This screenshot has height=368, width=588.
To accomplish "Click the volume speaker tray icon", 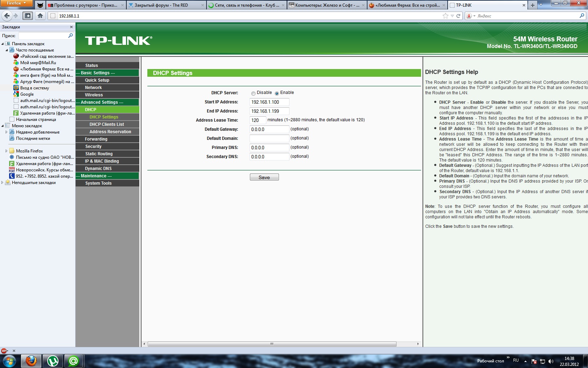I will point(551,361).
